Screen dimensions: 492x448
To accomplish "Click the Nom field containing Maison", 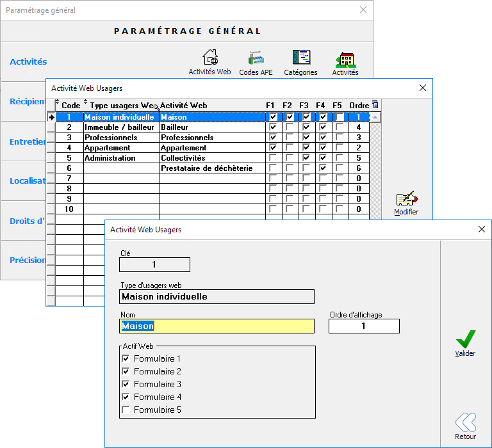I will [217, 326].
